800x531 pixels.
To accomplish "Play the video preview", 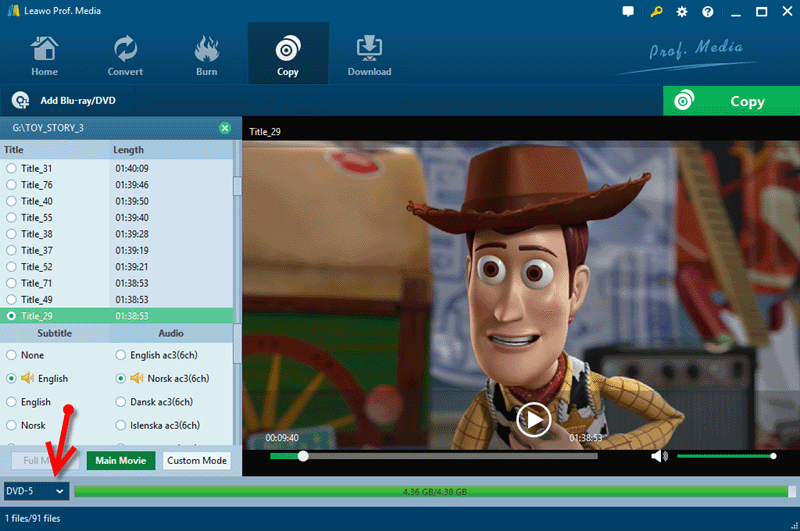I will (x=534, y=420).
